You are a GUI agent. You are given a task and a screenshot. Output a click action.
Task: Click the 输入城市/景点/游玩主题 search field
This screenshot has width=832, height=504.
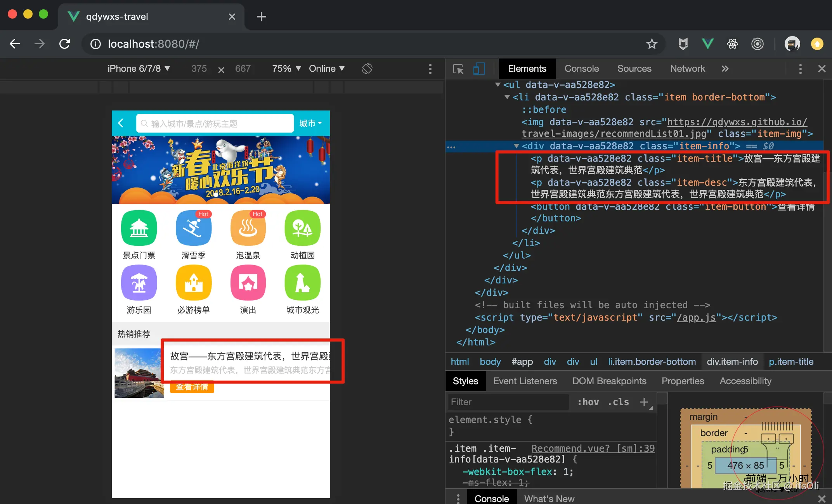[x=215, y=124]
